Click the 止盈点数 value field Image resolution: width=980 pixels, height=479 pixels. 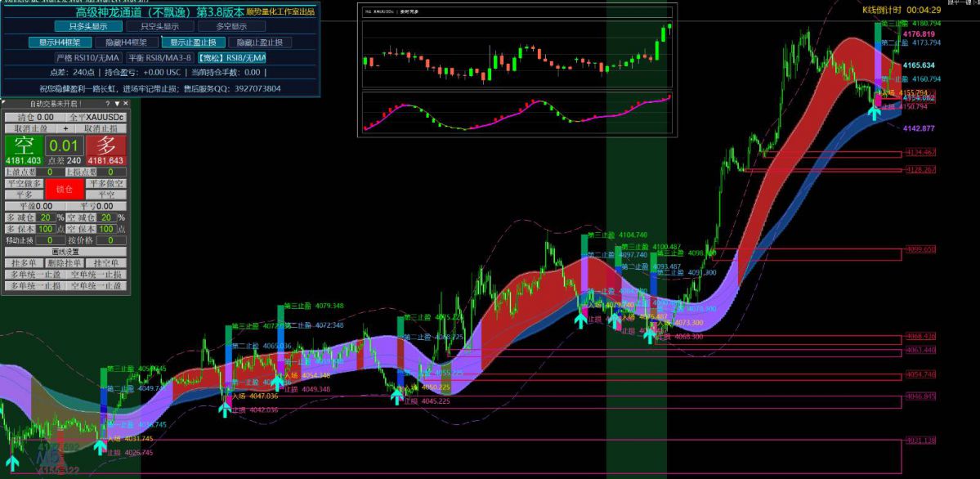(x=50, y=172)
